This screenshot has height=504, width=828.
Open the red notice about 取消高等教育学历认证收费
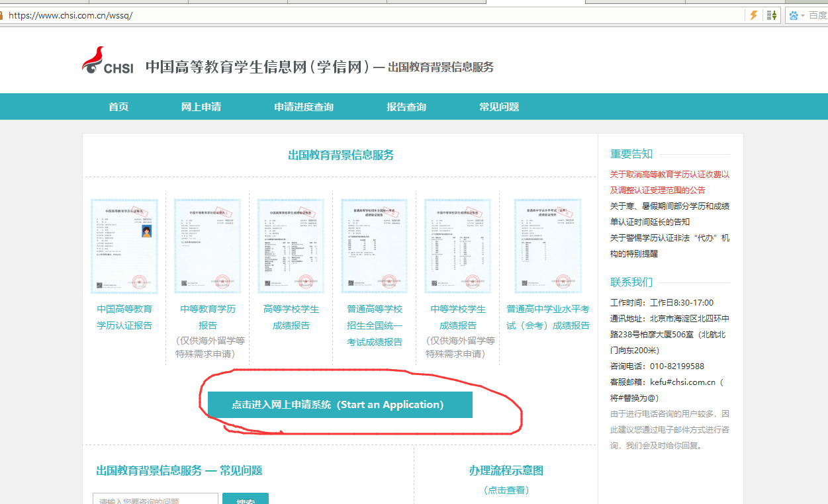(670, 182)
